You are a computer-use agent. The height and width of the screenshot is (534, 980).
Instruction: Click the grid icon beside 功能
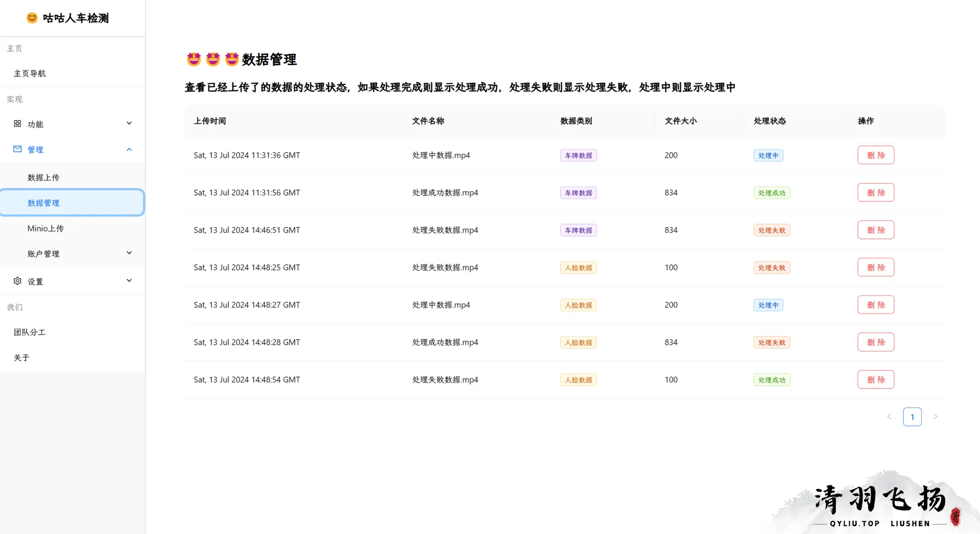tap(16, 123)
